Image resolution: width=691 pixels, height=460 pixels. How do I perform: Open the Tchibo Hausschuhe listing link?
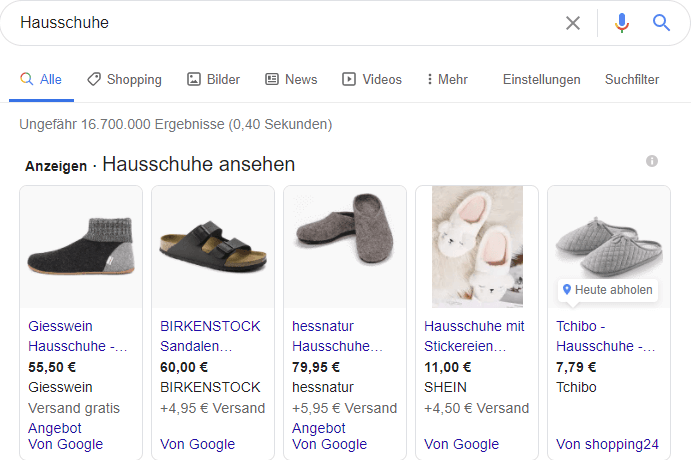[605, 336]
